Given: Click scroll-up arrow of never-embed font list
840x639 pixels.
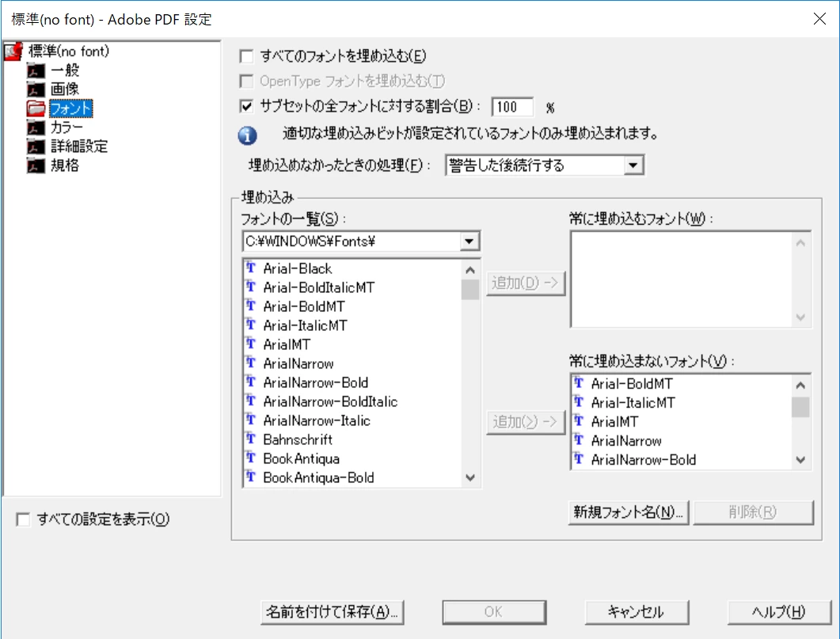Looking at the screenshot, I should pos(800,385).
